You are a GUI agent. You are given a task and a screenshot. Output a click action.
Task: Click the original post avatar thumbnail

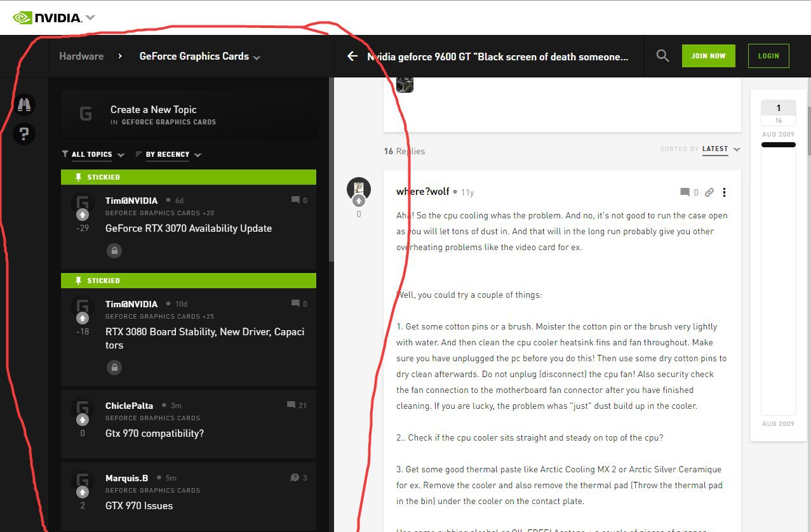pyautogui.click(x=405, y=84)
